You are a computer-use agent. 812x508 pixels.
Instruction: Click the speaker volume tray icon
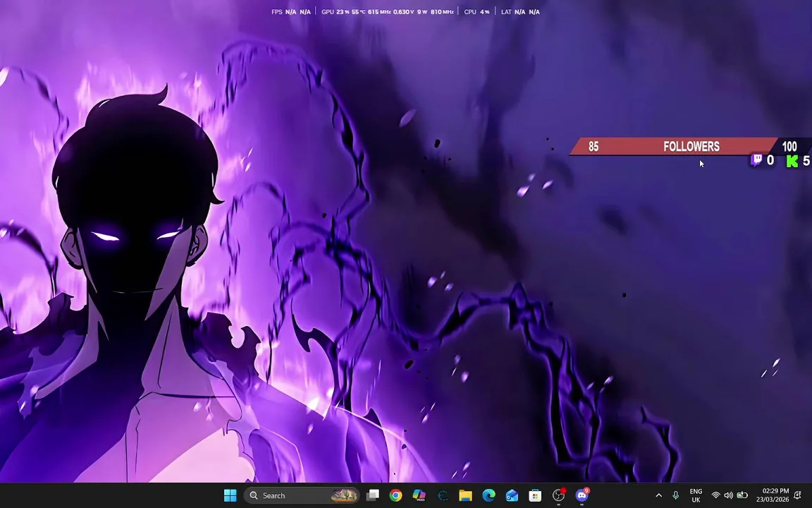[x=729, y=495]
